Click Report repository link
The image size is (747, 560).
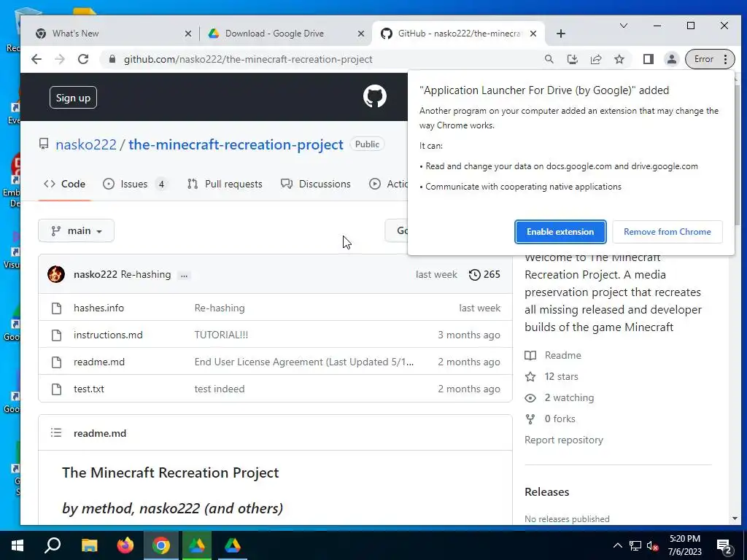pos(564,440)
